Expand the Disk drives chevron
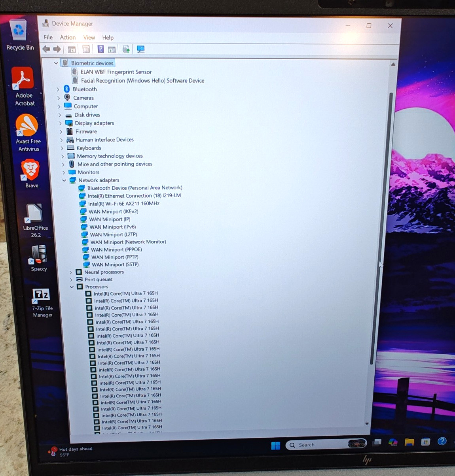Viewport: 455px width, 476px height. pyautogui.click(x=60, y=115)
